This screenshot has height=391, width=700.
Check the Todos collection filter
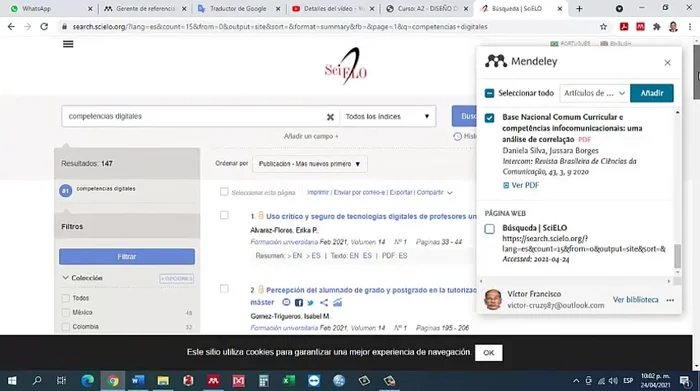[66, 298]
